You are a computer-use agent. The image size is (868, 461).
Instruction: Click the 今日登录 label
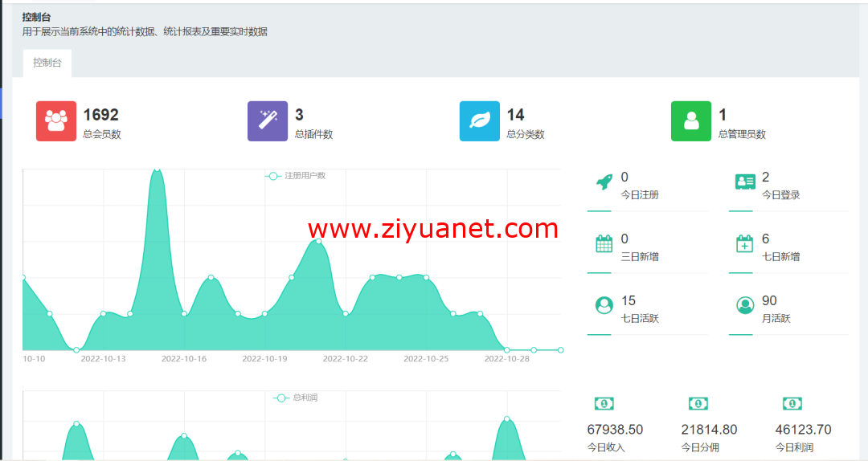(x=781, y=195)
